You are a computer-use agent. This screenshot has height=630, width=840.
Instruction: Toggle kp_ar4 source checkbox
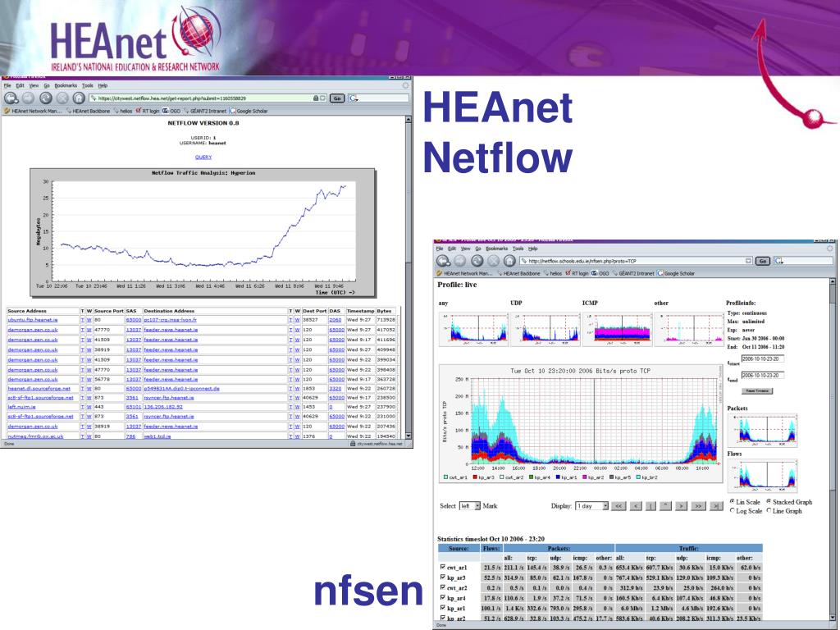[x=442, y=597]
